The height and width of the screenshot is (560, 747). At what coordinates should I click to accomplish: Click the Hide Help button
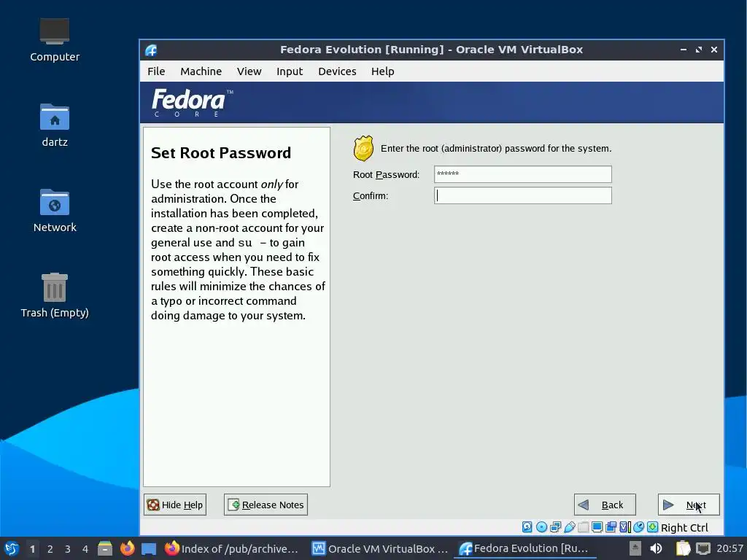(x=175, y=505)
